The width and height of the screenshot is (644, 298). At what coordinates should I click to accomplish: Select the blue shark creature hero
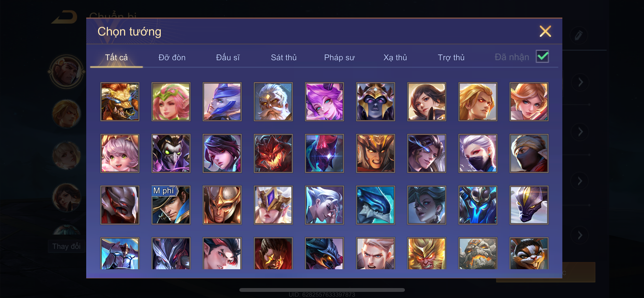(x=375, y=205)
